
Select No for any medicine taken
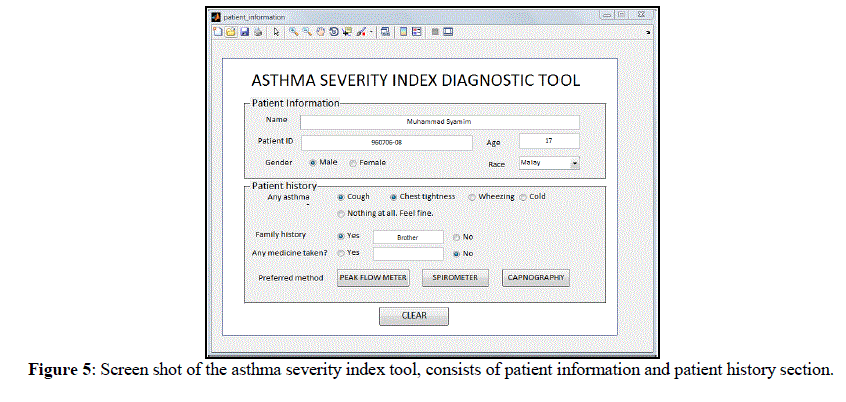tap(457, 254)
